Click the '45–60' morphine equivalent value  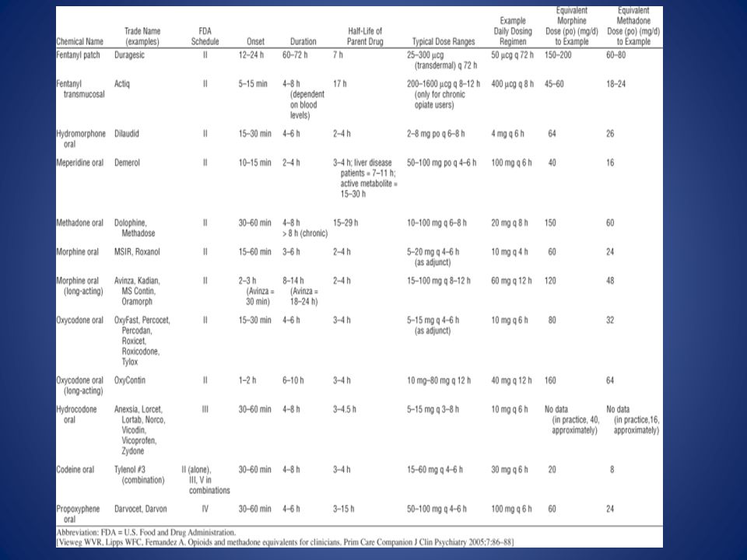[554, 84]
